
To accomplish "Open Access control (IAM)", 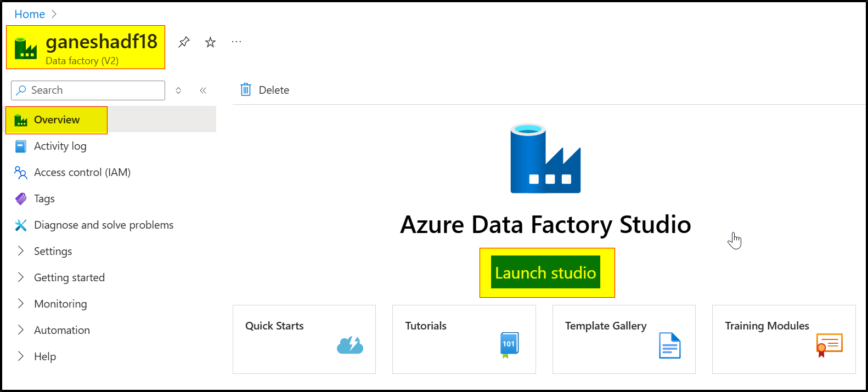I will [82, 172].
